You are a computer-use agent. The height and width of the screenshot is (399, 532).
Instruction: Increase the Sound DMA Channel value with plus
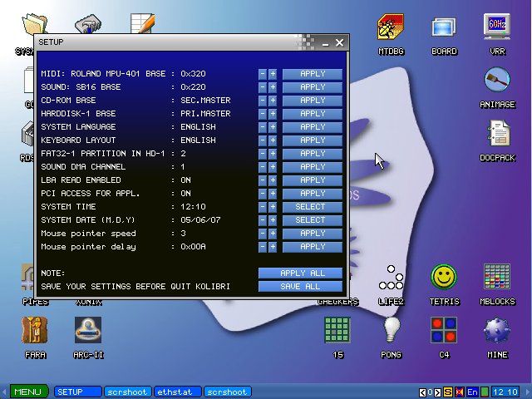tap(273, 167)
